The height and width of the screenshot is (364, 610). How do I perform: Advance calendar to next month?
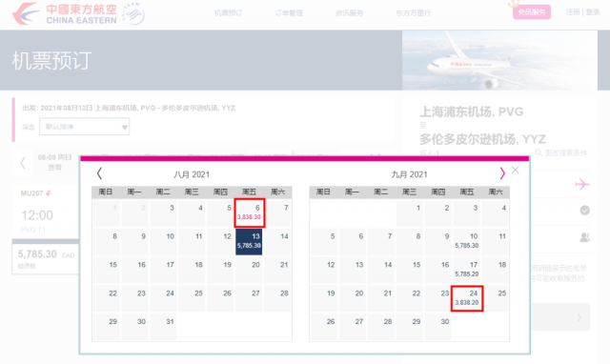[502, 173]
